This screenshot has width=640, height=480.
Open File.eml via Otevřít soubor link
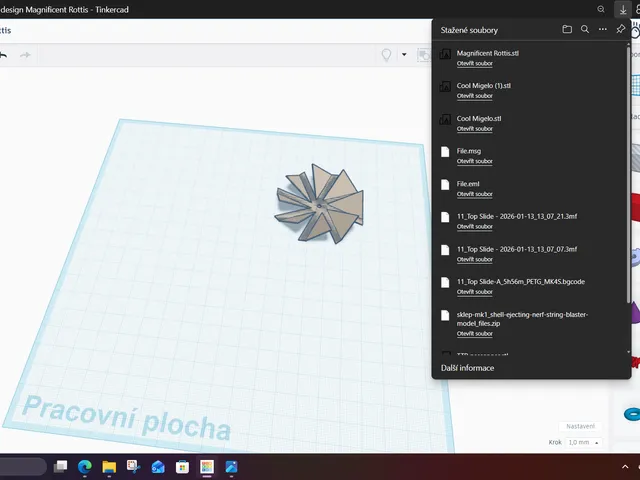pyautogui.click(x=475, y=194)
